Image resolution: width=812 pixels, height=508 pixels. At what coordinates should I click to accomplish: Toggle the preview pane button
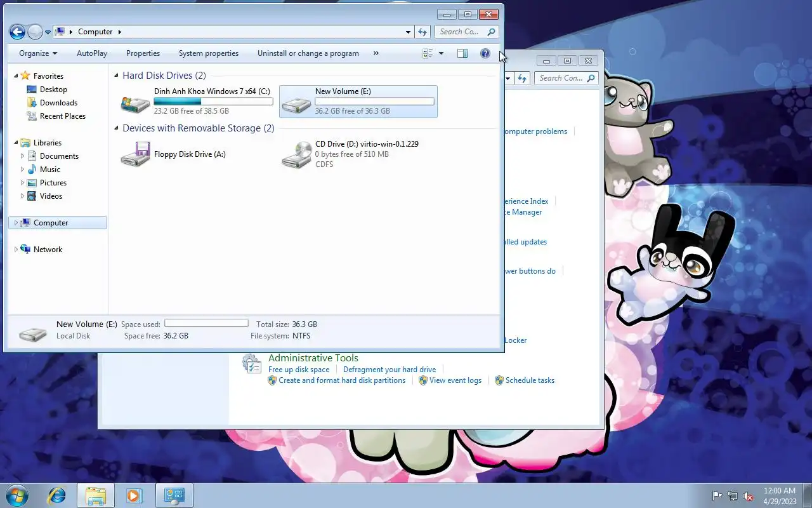(462, 53)
